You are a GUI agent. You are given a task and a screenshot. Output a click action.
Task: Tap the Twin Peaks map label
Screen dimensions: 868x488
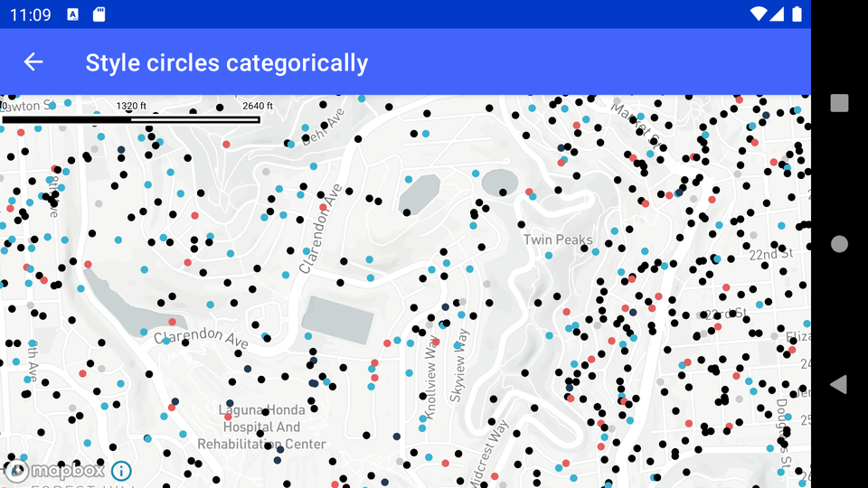[x=558, y=239]
